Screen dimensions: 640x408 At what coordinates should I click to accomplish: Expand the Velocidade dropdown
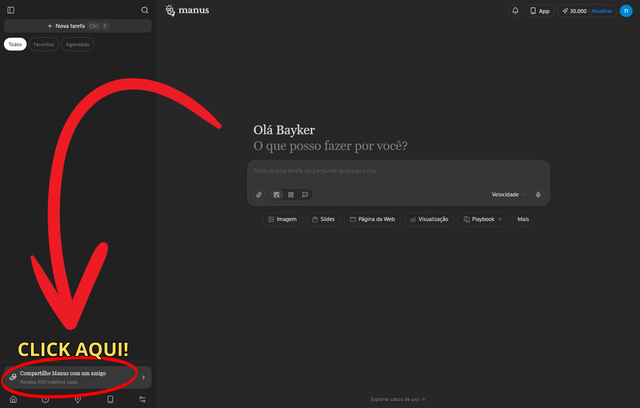[508, 195]
